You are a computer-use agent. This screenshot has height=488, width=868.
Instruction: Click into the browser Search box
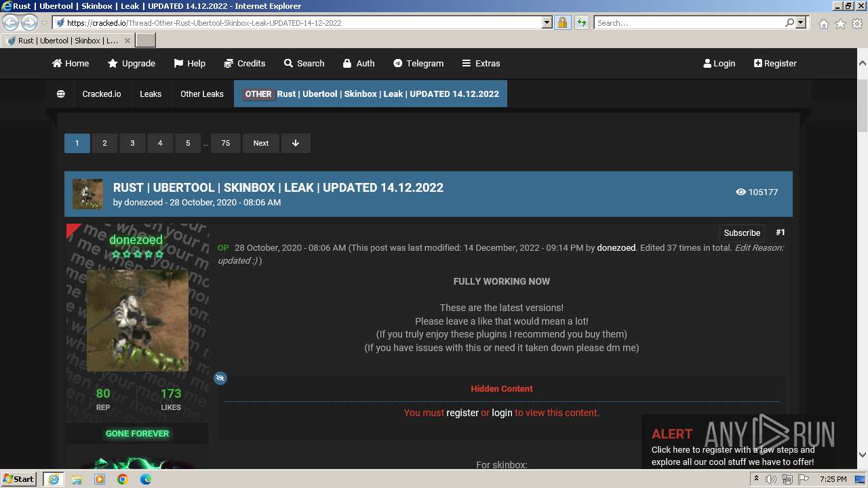pos(689,22)
